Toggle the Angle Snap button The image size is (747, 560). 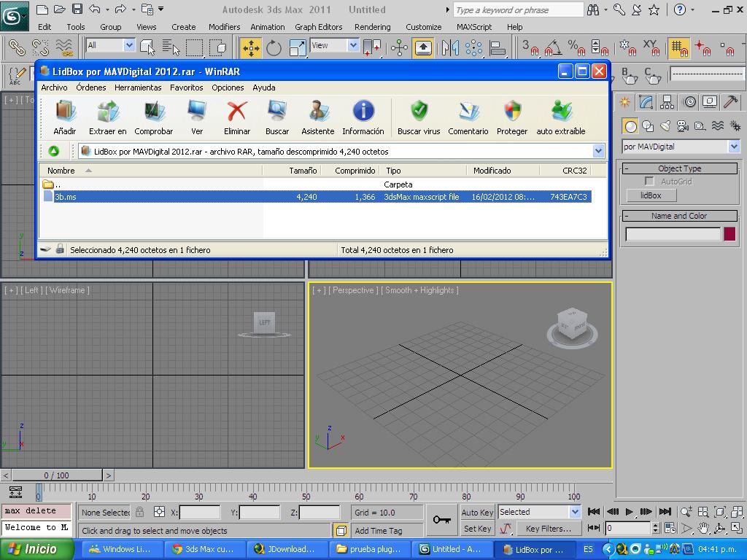(x=553, y=47)
